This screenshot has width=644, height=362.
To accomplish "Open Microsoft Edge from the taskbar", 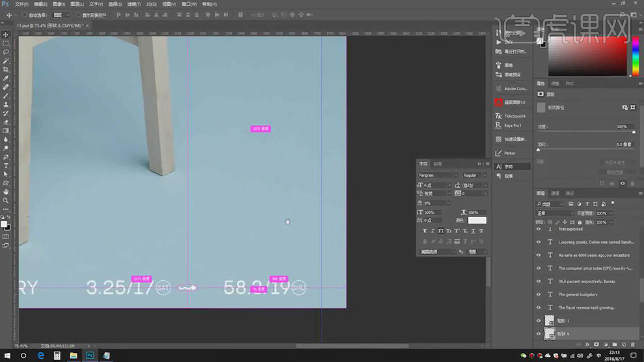I will (x=40, y=356).
